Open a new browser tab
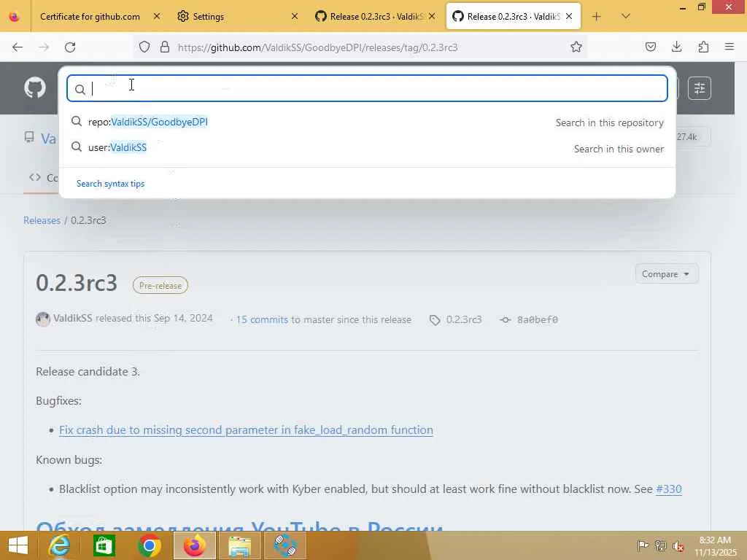Image resolution: width=747 pixels, height=560 pixels. coord(597,17)
